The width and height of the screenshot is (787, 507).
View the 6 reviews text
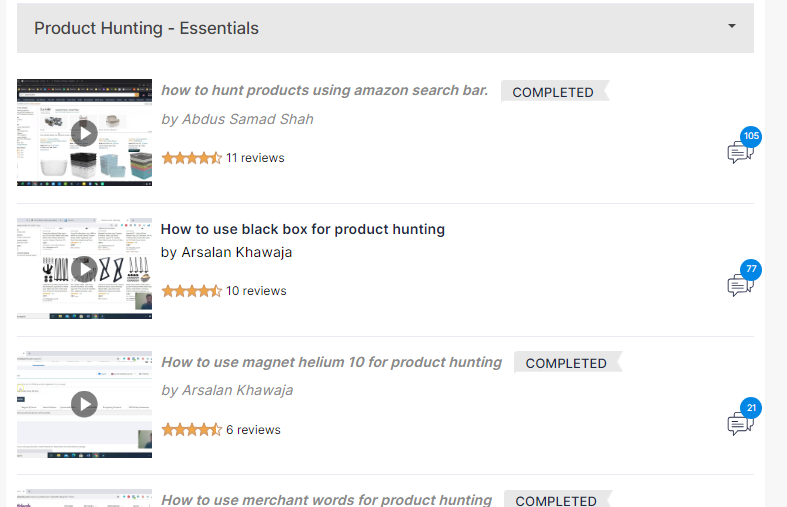[253, 430]
